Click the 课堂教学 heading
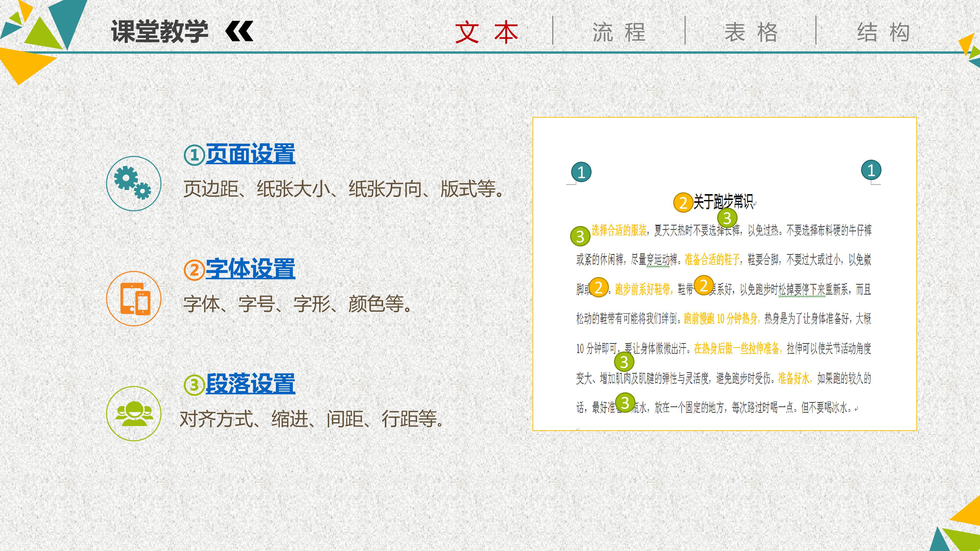The image size is (980, 551). (160, 31)
